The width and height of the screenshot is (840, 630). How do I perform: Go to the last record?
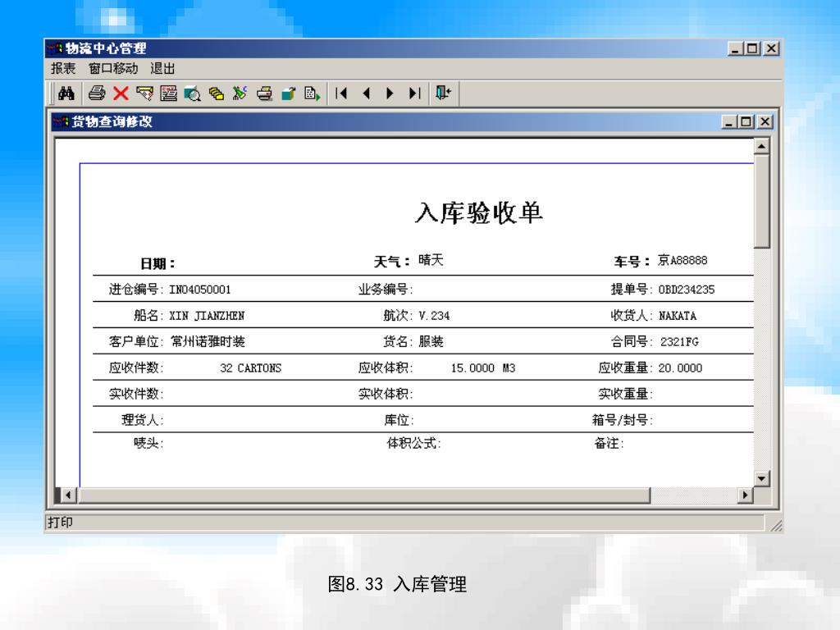pos(414,94)
